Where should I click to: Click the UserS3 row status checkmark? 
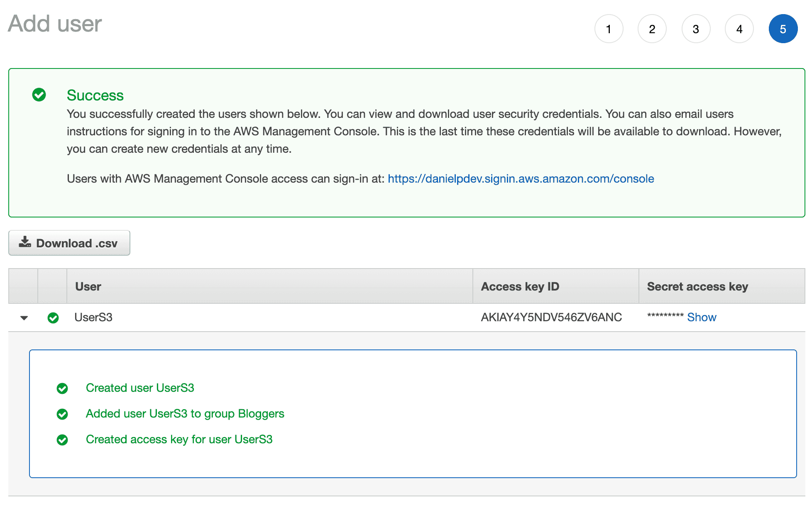coord(53,318)
